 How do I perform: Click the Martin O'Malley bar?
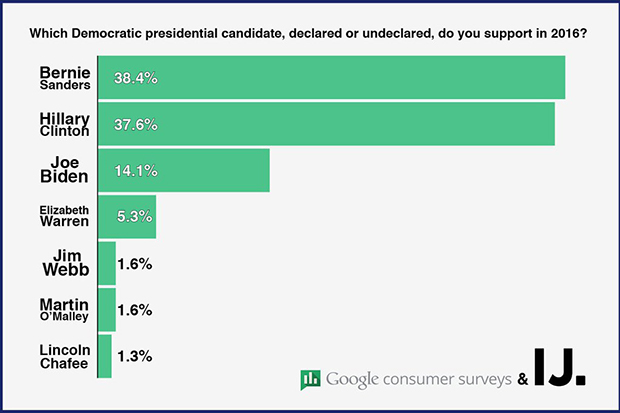tap(106, 310)
